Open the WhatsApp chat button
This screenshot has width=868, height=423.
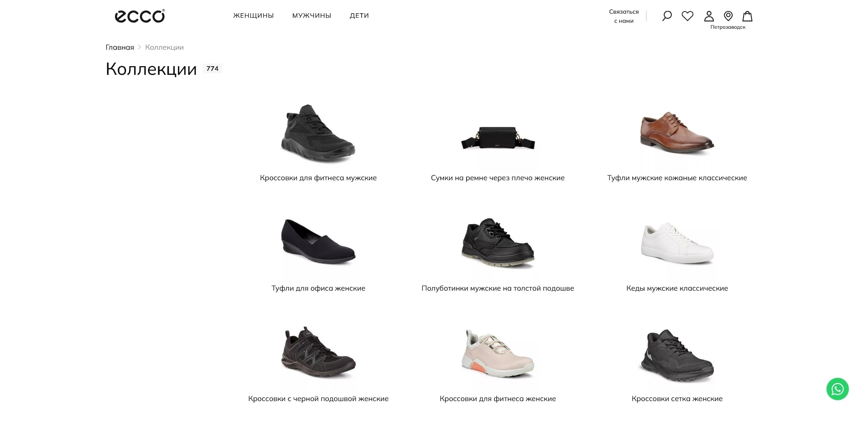[837, 389]
